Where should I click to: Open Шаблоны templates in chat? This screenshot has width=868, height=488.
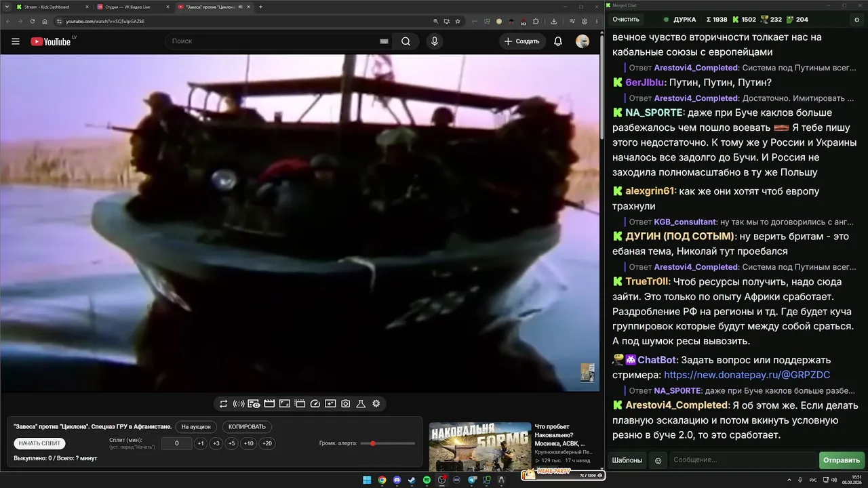pyautogui.click(x=627, y=460)
